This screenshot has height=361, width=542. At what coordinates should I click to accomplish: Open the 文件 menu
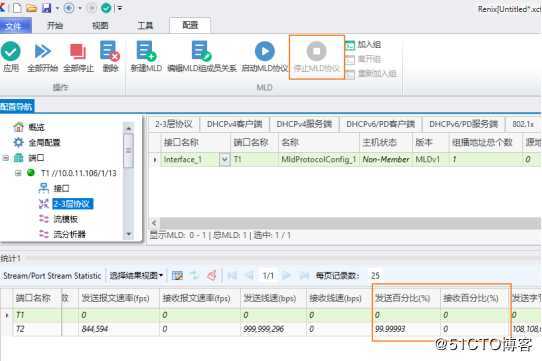pos(15,26)
